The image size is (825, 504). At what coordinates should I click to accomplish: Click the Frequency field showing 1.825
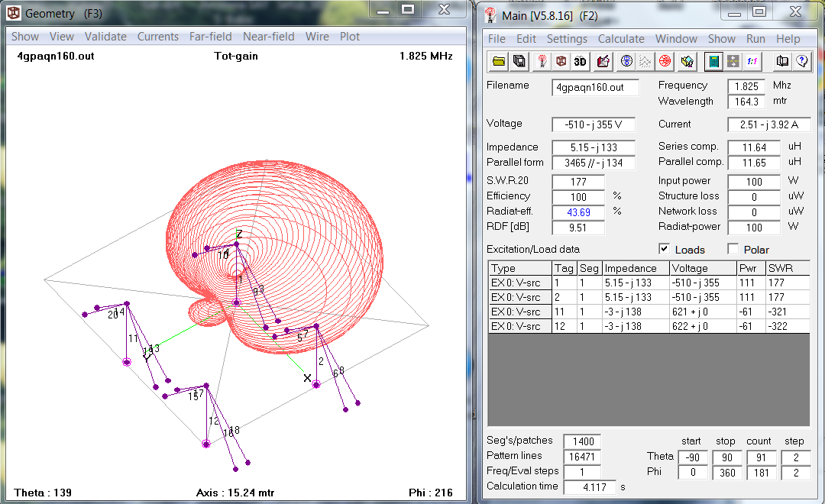[746, 86]
